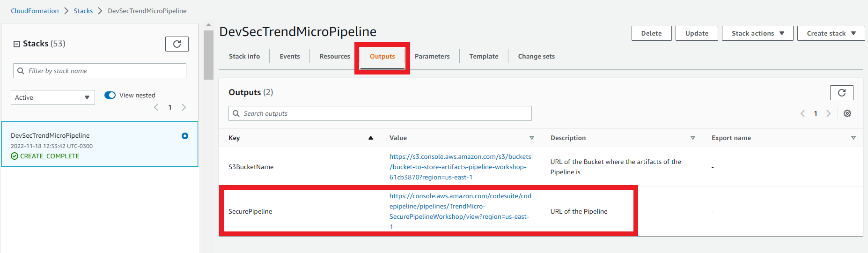Switch to the Outputs tab
Image resolution: width=868 pixels, height=253 pixels.
383,56
